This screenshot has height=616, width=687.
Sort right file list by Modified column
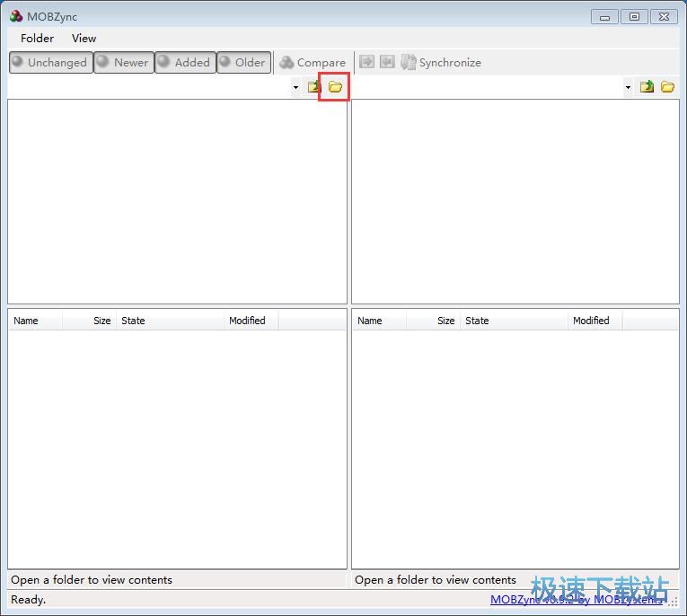594,321
